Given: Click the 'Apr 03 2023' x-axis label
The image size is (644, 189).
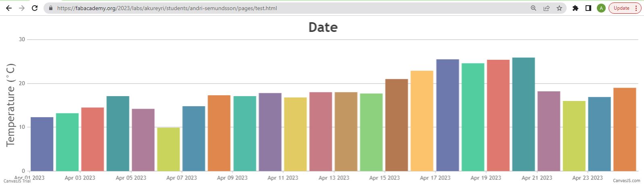Looking at the screenshot, I should coord(80,178).
